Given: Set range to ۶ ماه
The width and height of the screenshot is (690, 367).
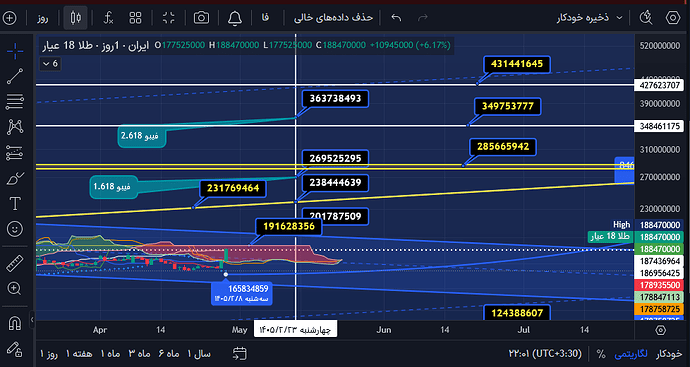Looking at the screenshot, I should click(169, 354).
